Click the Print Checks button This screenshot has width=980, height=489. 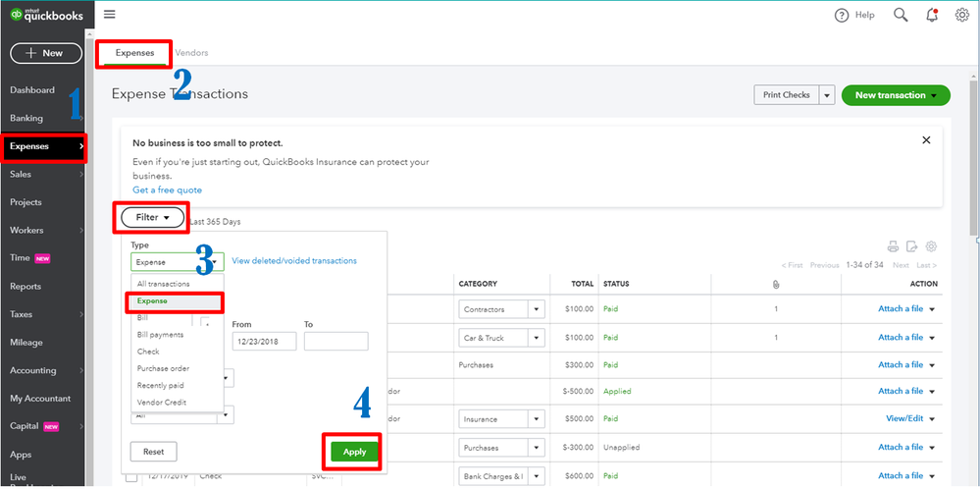coord(786,95)
